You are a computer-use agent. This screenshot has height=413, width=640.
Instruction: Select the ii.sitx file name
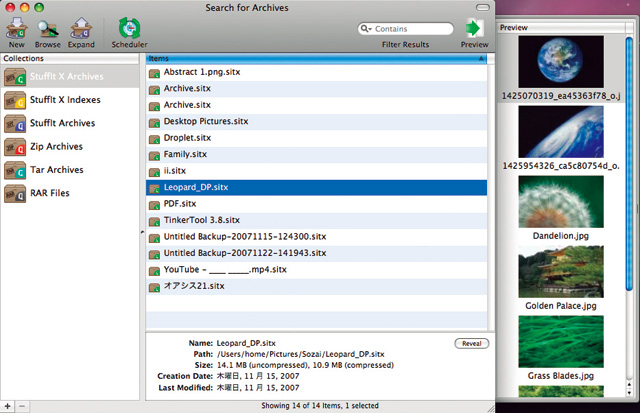point(175,171)
